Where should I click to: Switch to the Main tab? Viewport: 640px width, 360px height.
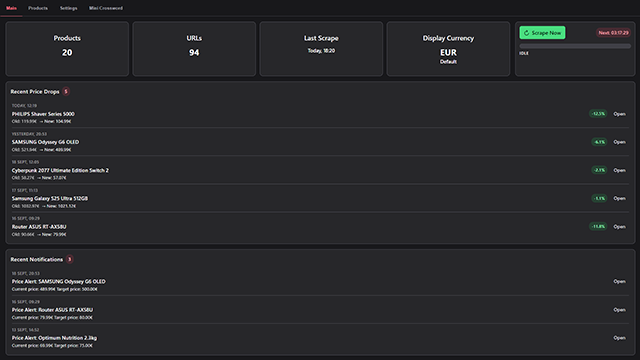(x=11, y=8)
